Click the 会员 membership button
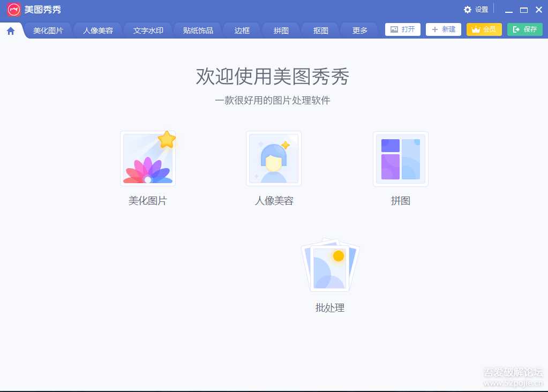Viewport: 548px width, 392px height. pos(484,29)
